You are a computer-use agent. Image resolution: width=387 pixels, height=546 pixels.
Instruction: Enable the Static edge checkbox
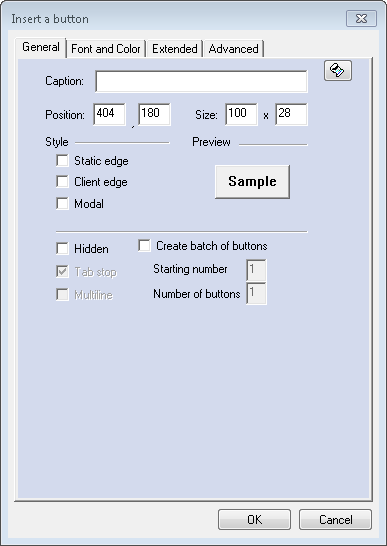click(62, 161)
